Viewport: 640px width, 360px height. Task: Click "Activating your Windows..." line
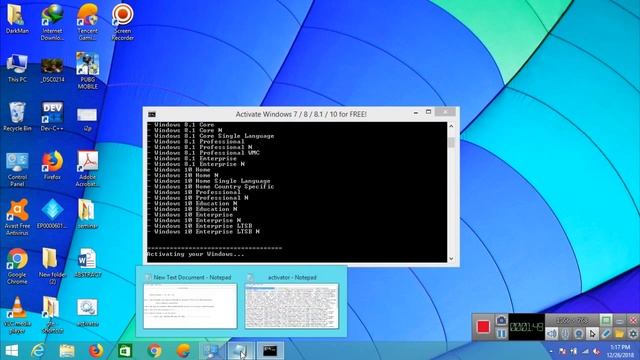196,254
